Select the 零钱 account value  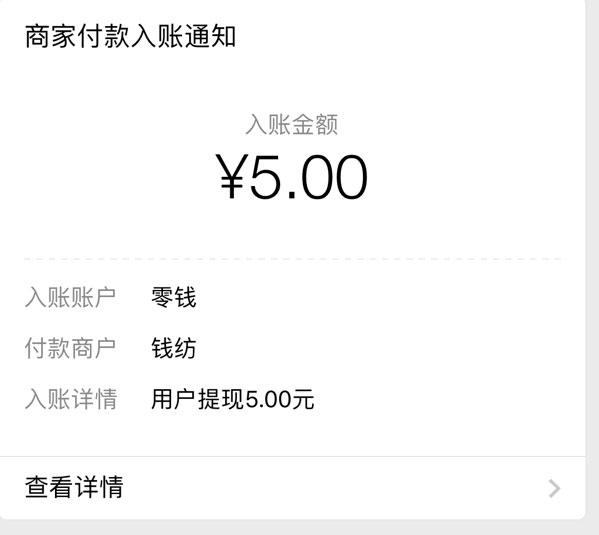click(x=174, y=297)
